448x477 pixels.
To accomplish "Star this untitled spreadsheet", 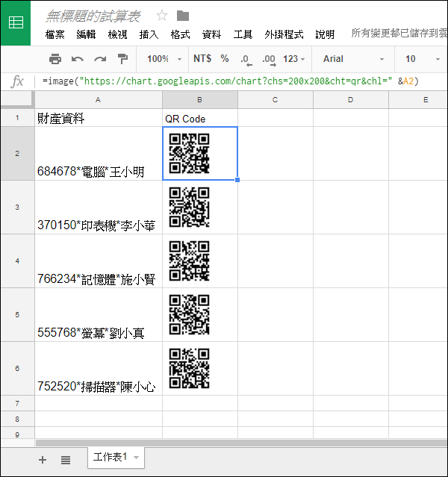I will (x=162, y=16).
